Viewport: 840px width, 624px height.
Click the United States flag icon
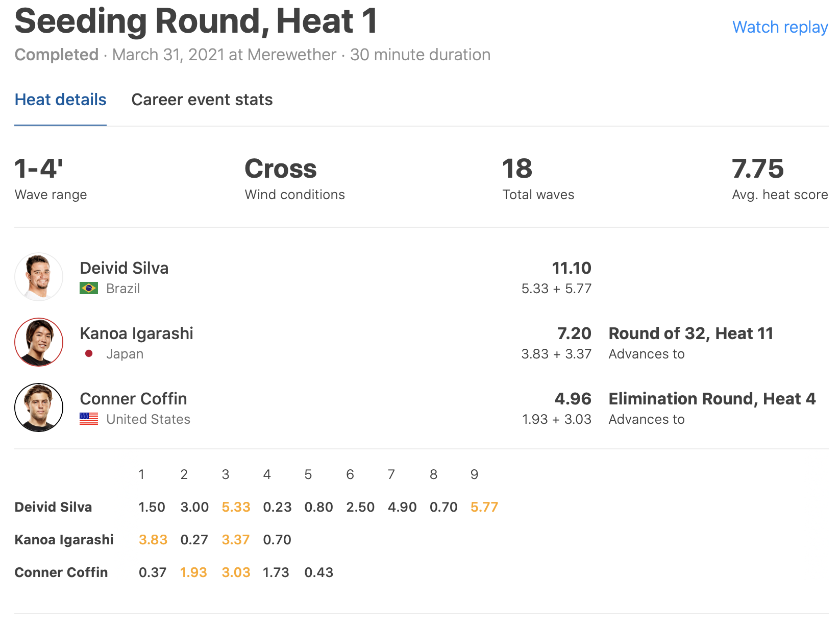tap(89, 419)
